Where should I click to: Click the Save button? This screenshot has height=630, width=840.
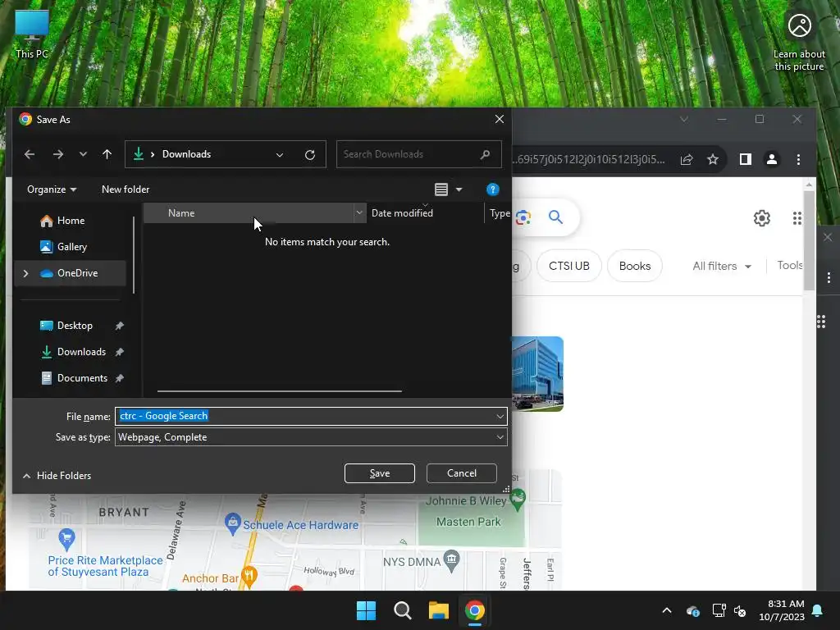coord(379,473)
